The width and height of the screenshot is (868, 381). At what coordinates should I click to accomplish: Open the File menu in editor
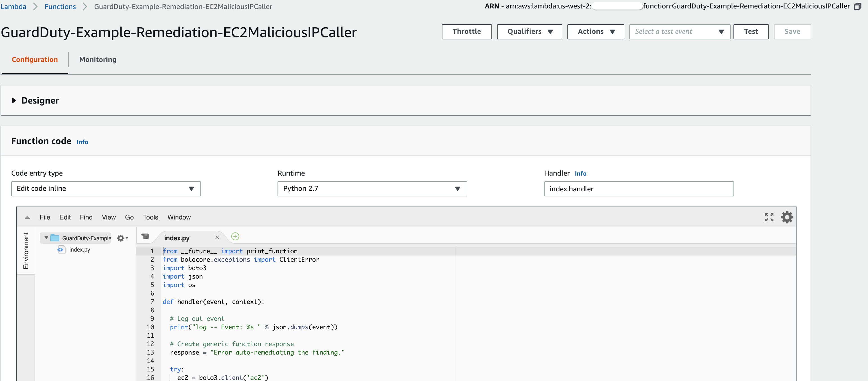[45, 217]
